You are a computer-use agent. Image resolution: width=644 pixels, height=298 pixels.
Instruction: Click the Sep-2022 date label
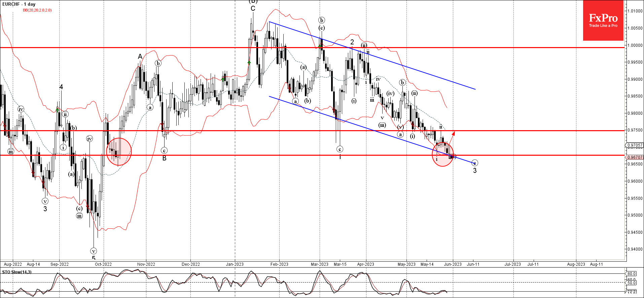[x=60, y=264]
